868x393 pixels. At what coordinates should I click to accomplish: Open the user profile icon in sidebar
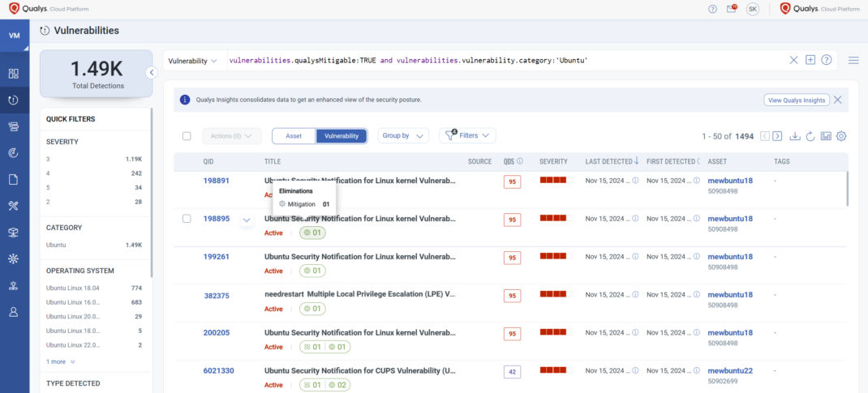click(14, 312)
